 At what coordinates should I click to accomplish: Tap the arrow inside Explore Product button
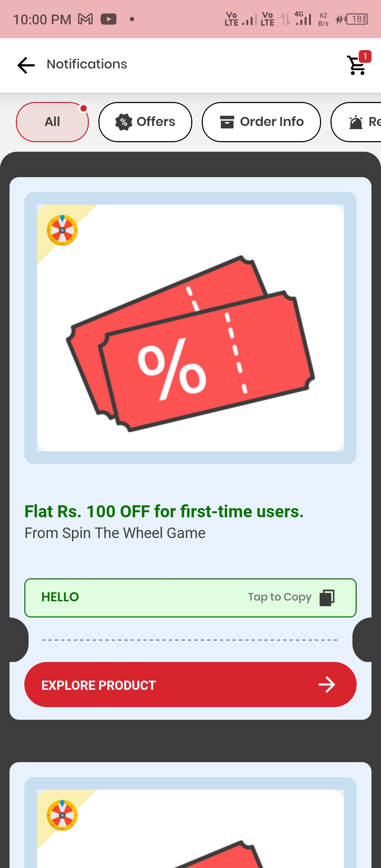327,685
